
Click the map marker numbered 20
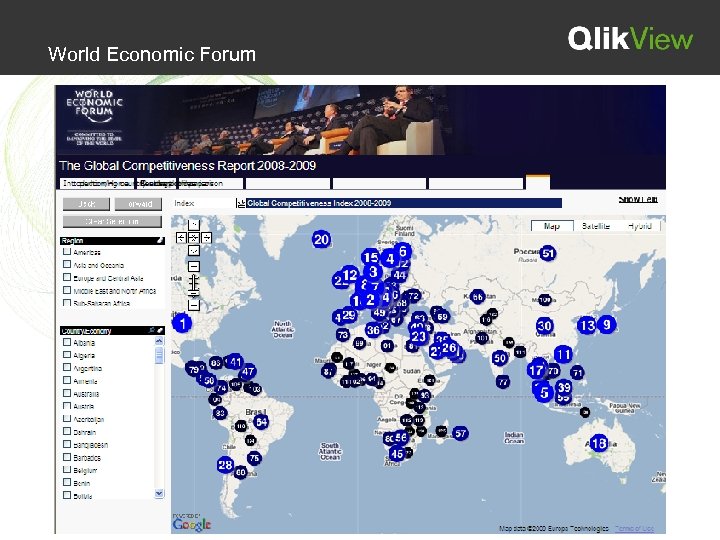click(321, 239)
